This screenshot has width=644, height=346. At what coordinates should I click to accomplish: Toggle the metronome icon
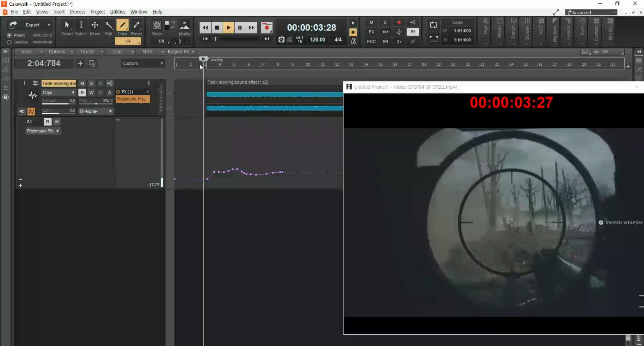coord(353,41)
